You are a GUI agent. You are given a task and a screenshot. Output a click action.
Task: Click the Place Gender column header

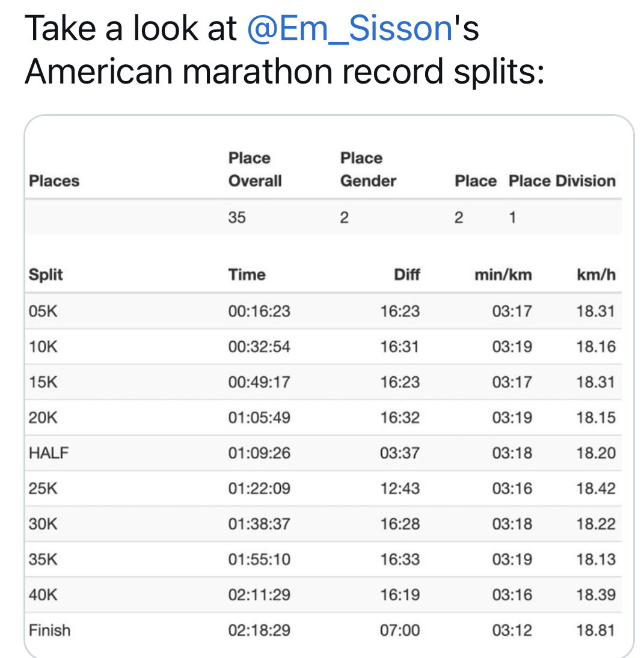[368, 169]
